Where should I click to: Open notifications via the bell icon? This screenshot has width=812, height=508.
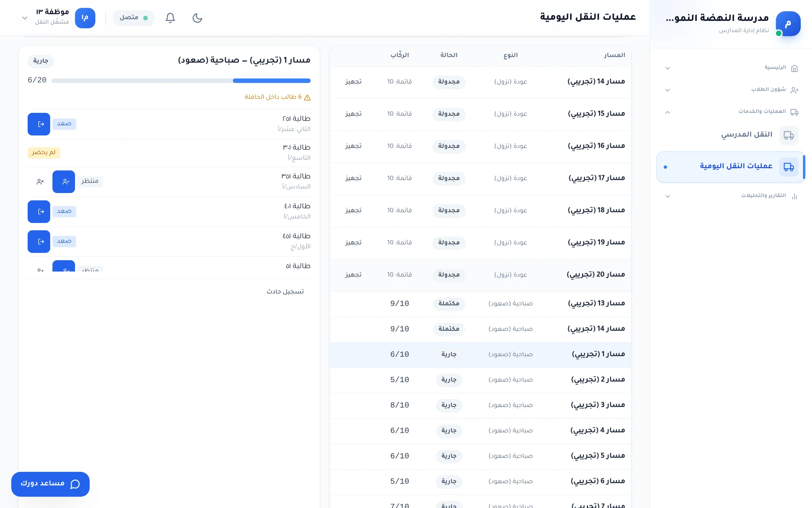[170, 18]
